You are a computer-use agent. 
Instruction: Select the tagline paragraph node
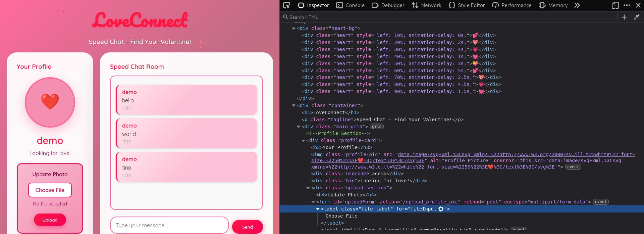[x=382, y=120]
